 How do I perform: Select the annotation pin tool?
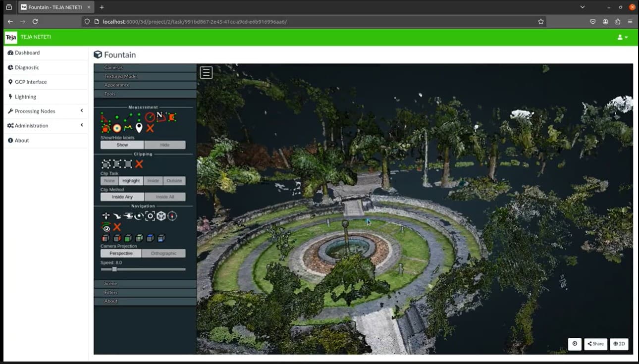(139, 127)
